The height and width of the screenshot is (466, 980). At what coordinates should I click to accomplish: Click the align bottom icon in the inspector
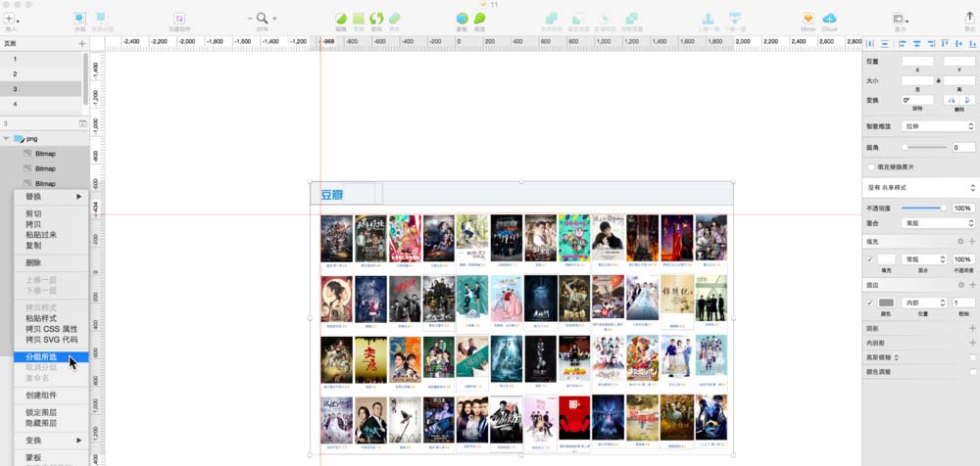(x=972, y=44)
